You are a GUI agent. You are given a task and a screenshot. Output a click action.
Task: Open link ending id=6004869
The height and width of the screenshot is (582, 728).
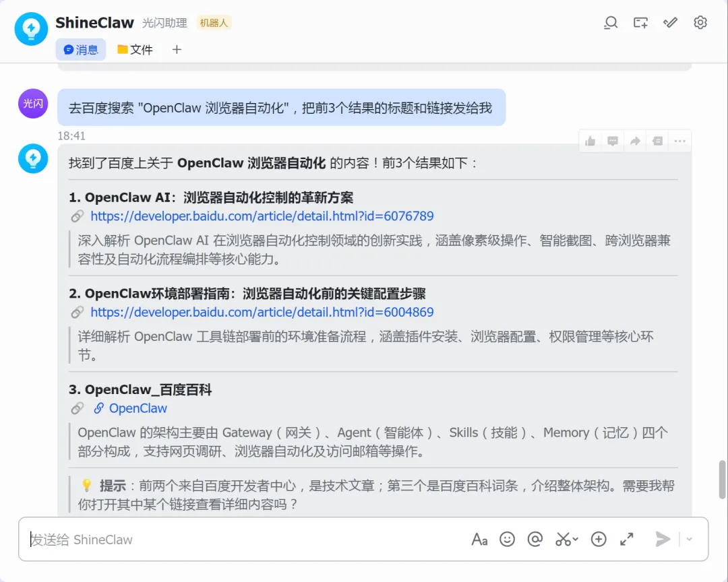click(262, 313)
